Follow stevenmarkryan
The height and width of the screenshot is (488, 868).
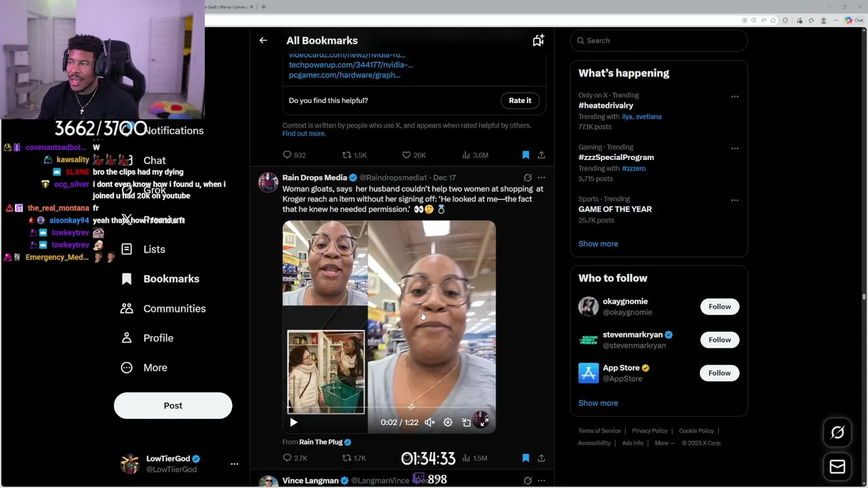(x=719, y=340)
